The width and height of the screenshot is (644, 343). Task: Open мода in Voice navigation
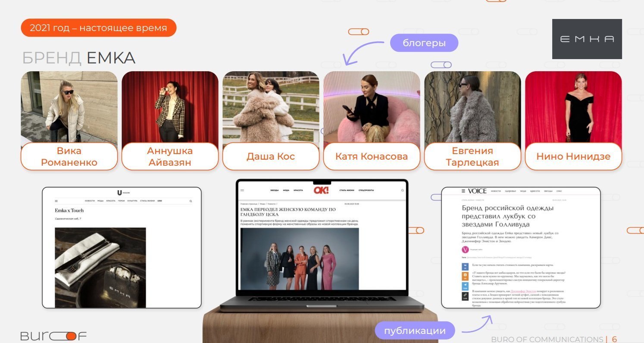(523, 191)
